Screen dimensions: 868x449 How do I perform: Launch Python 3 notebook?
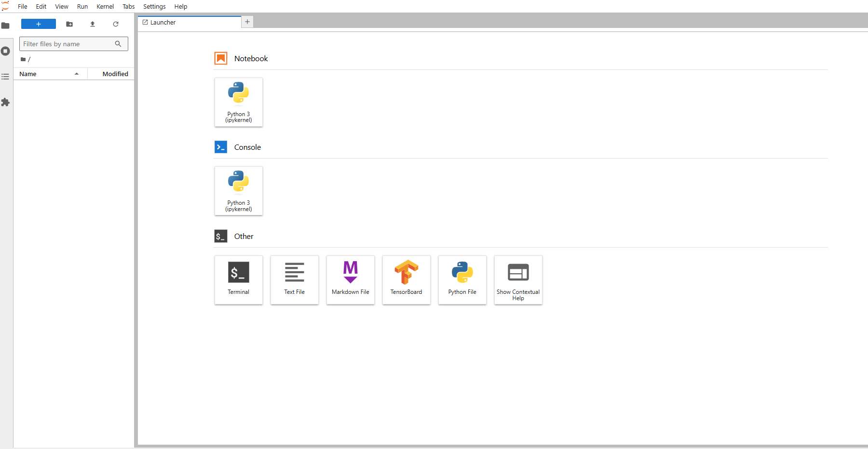click(239, 102)
